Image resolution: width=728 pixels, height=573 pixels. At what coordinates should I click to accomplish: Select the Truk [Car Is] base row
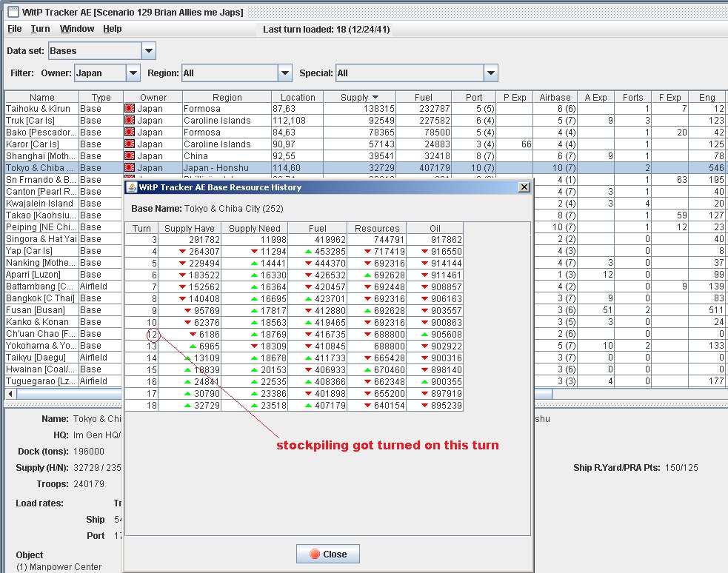click(x=365, y=120)
